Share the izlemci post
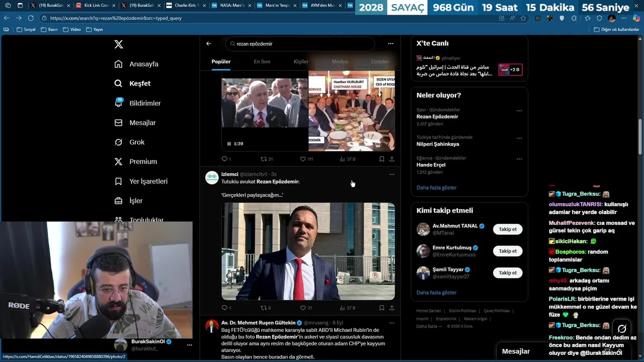The height and width of the screenshot is (362, 644). click(x=392, y=308)
